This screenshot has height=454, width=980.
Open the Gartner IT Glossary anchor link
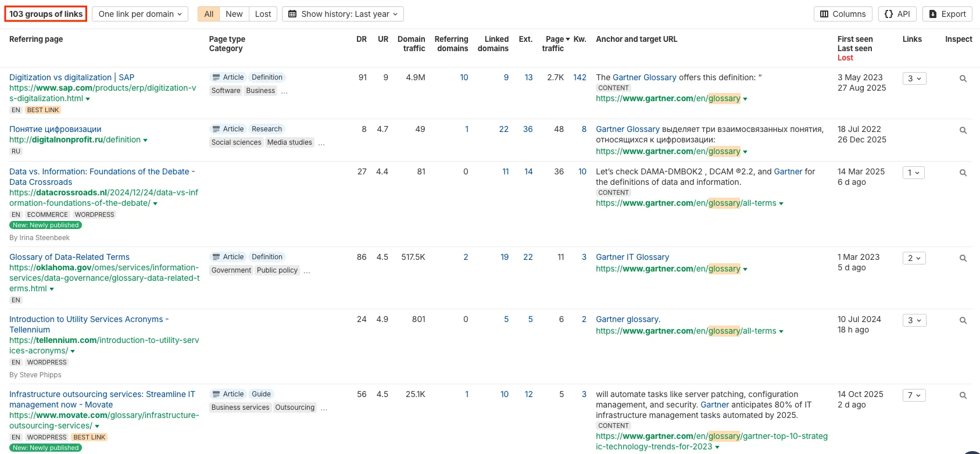click(x=632, y=257)
